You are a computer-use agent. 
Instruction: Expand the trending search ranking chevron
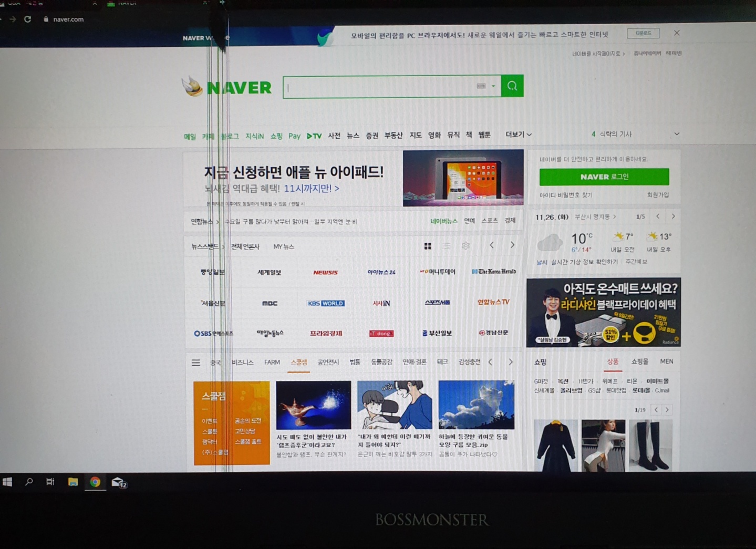(x=677, y=134)
